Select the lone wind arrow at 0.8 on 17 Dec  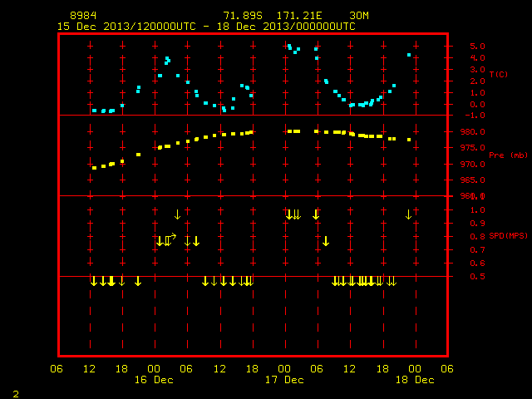tap(326, 241)
